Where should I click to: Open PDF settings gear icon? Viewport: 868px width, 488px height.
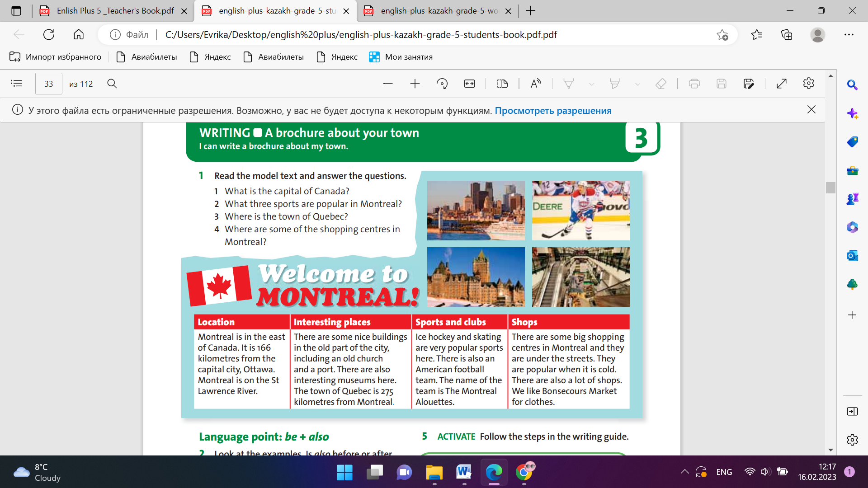tap(808, 84)
